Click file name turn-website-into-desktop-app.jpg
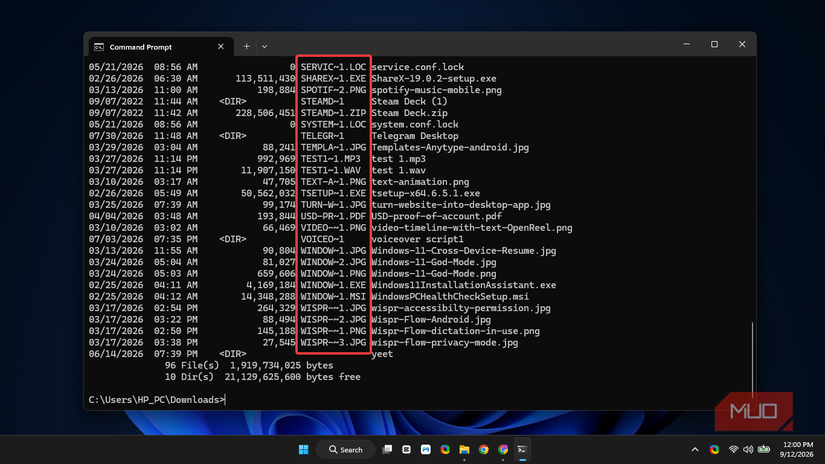 (x=461, y=205)
